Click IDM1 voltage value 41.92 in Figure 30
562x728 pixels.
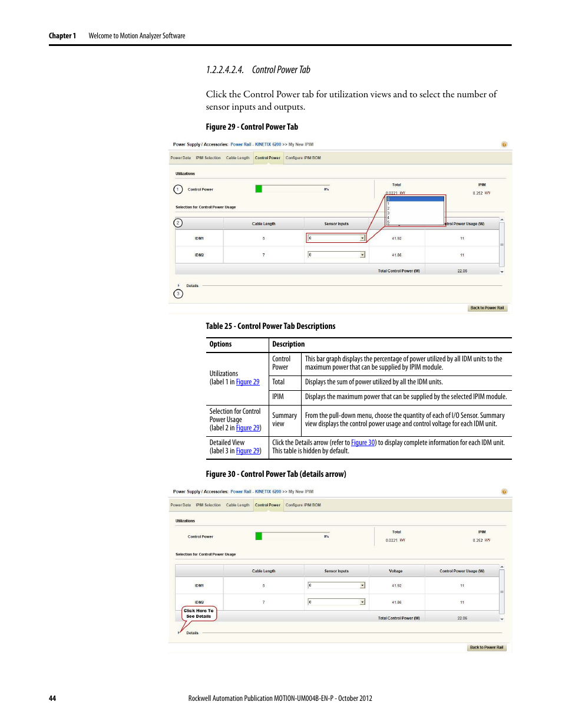click(396, 586)
